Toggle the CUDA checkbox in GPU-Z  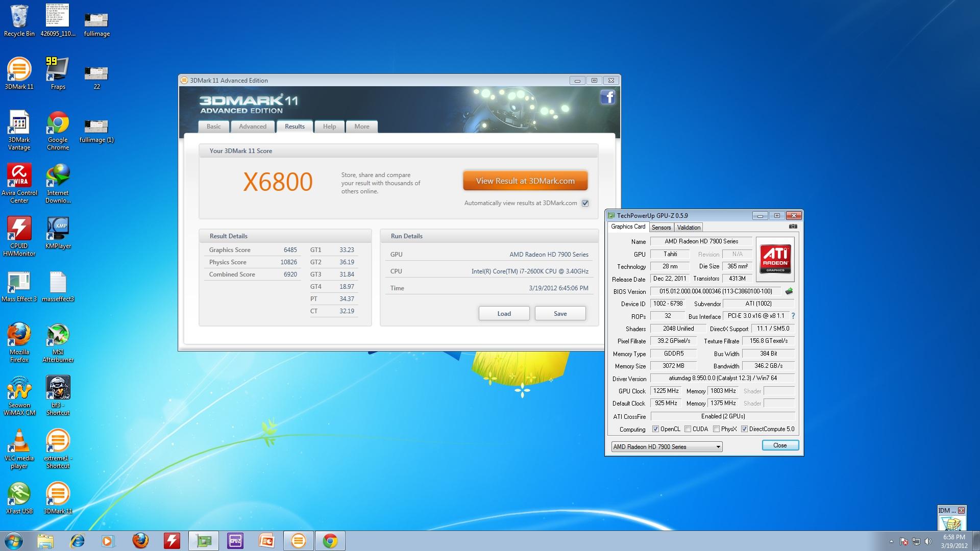pyautogui.click(x=688, y=429)
